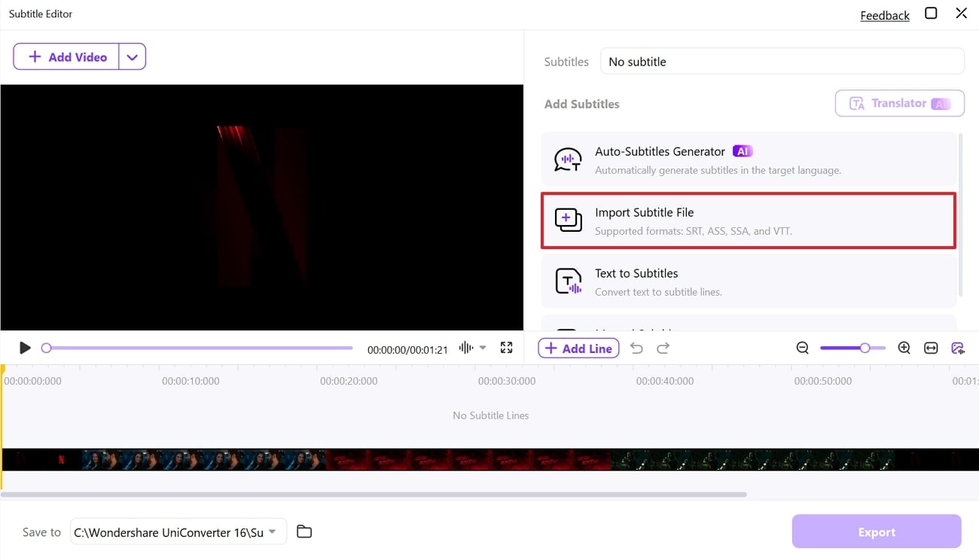Image resolution: width=979 pixels, height=560 pixels.
Task: Maximize the Subtitle Editor window
Action: point(931,14)
